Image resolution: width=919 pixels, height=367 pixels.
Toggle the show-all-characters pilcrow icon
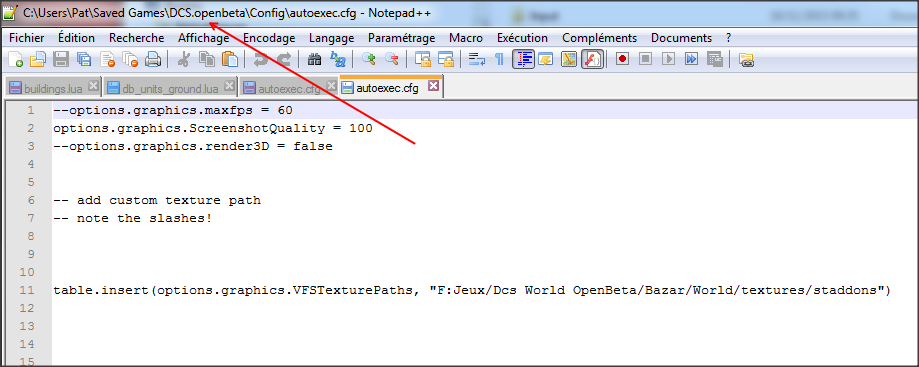(x=499, y=59)
